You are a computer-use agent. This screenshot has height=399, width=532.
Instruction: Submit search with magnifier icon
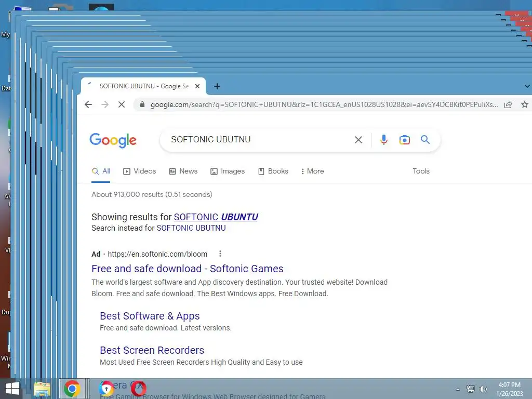coord(425,139)
